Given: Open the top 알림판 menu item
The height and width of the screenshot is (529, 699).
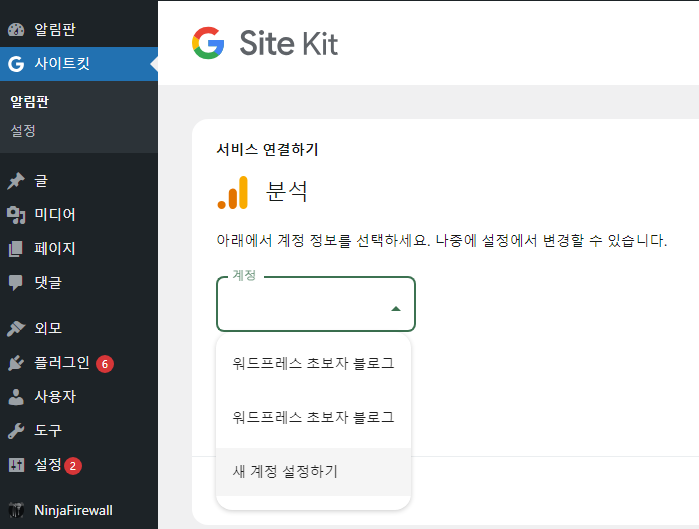Looking at the screenshot, I should point(79,29).
